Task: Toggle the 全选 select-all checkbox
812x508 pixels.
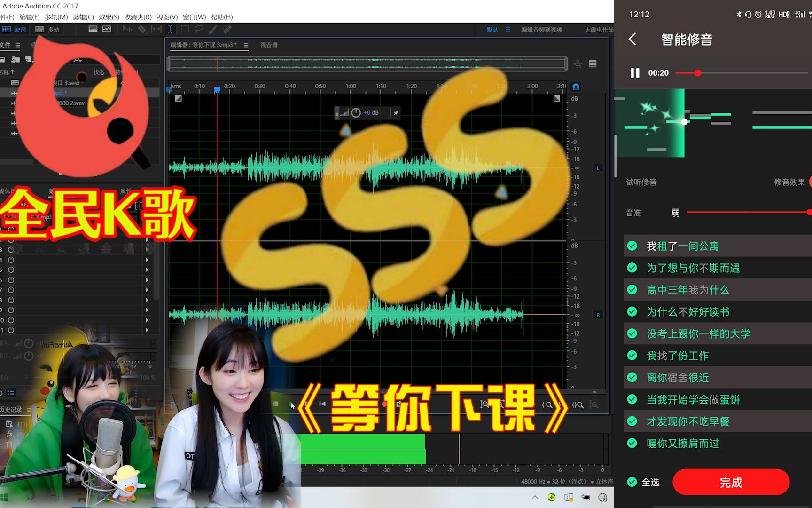Action: pos(632,482)
